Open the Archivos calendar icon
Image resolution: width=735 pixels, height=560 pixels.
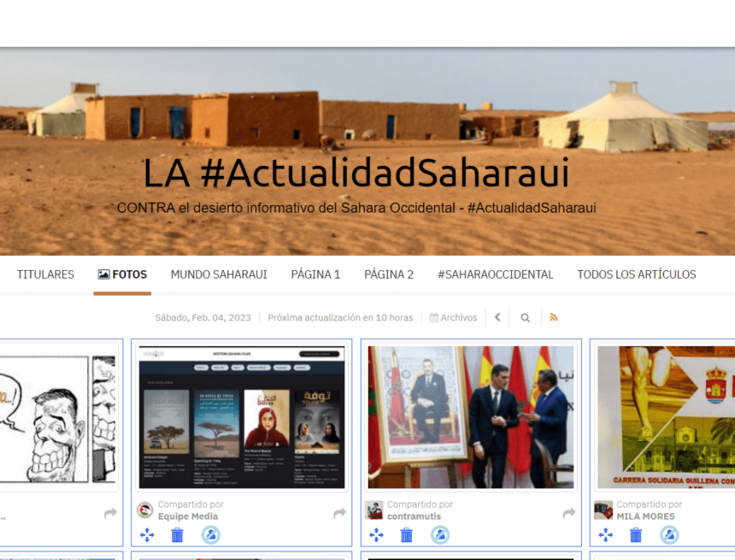(x=435, y=317)
